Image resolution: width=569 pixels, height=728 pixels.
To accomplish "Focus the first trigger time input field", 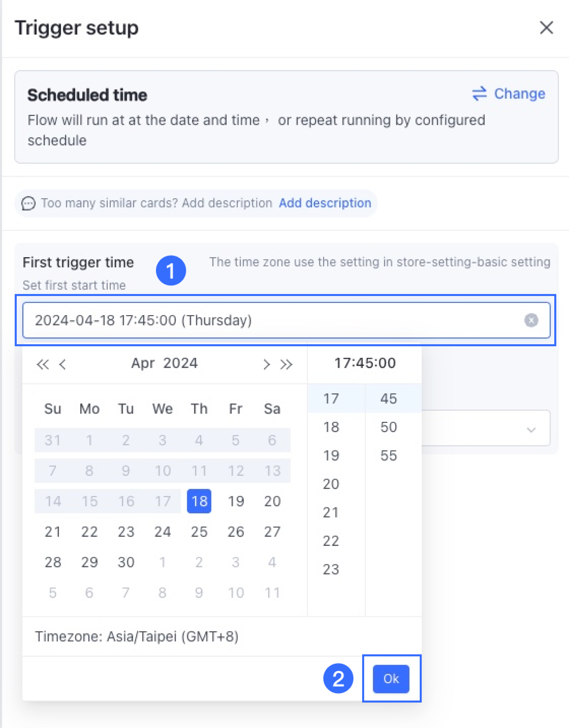I will [287, 320].
